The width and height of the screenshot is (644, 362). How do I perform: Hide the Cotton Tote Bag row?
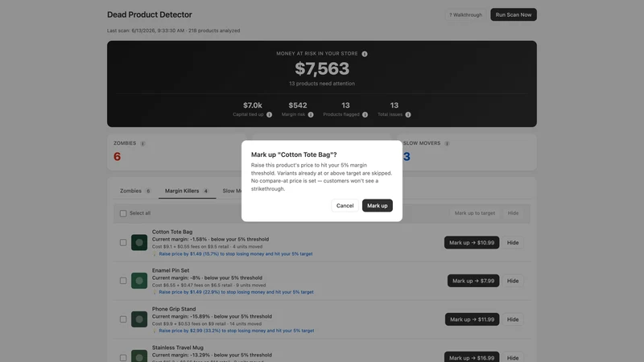(513, 243)
